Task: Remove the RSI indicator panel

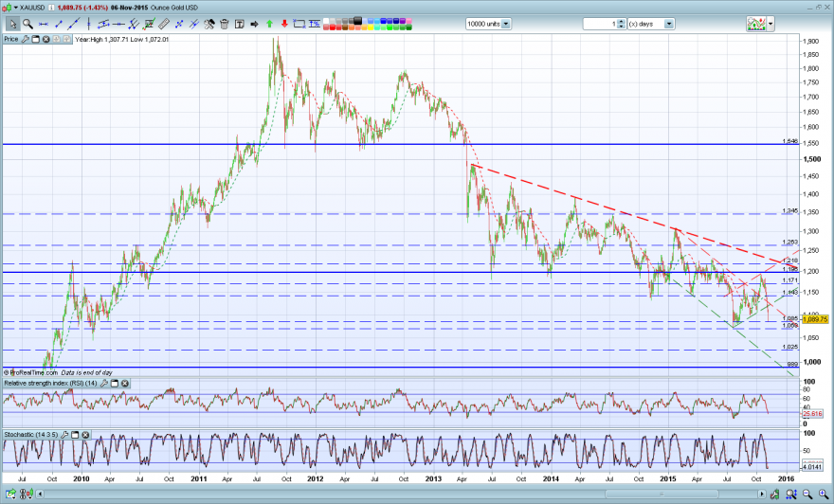Action: [x=124, y=384]
